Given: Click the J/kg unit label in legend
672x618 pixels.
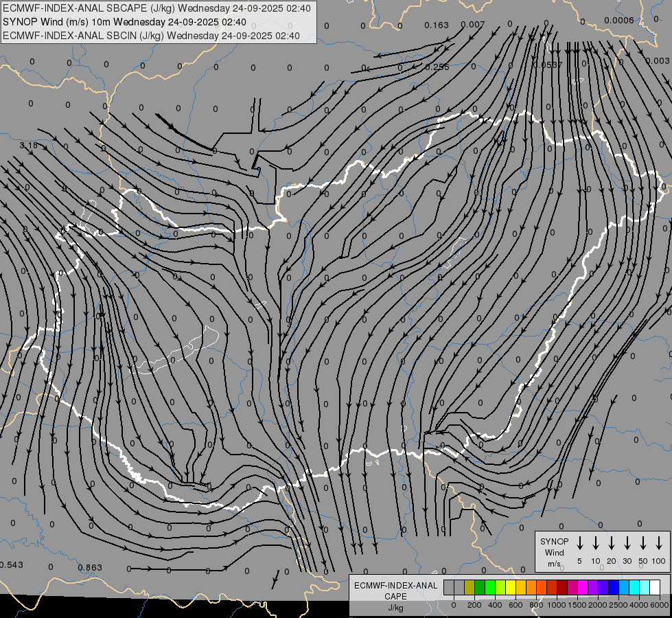Looking at the screenshot, I should tap(395, 608).
